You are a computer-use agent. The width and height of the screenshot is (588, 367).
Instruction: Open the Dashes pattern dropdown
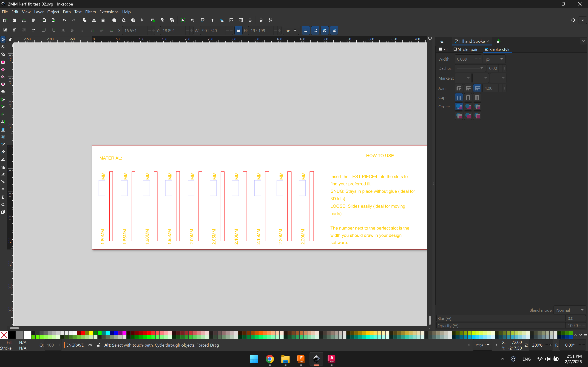[x=470, y=68]
